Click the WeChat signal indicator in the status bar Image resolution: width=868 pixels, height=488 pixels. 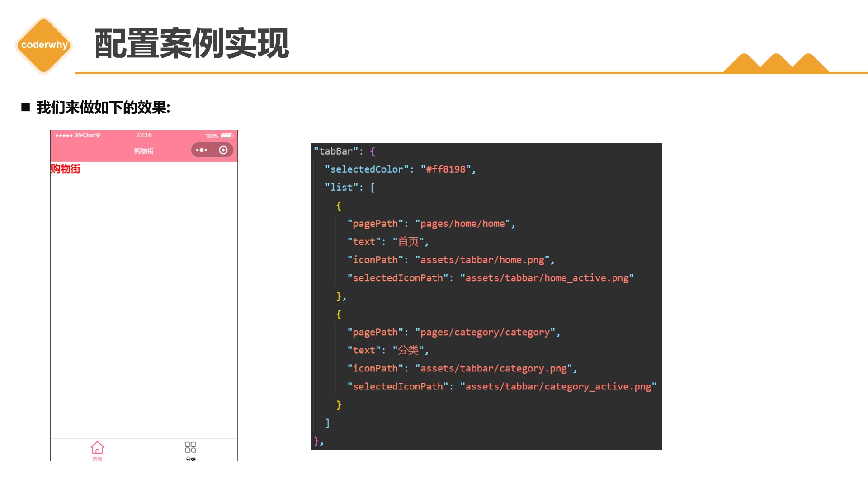78,135
